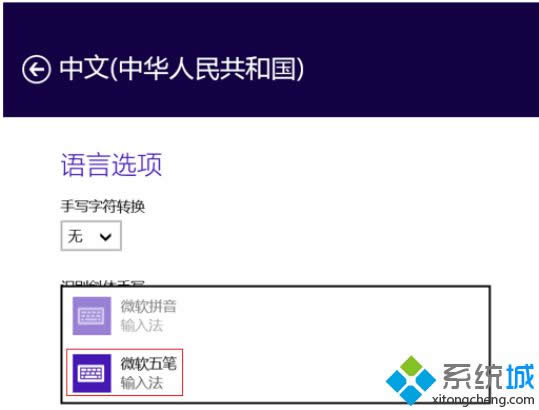Click the 手写字符转换 label
Image resolution: width=539 pixels, height=410 pixels.
coord(103,207)
